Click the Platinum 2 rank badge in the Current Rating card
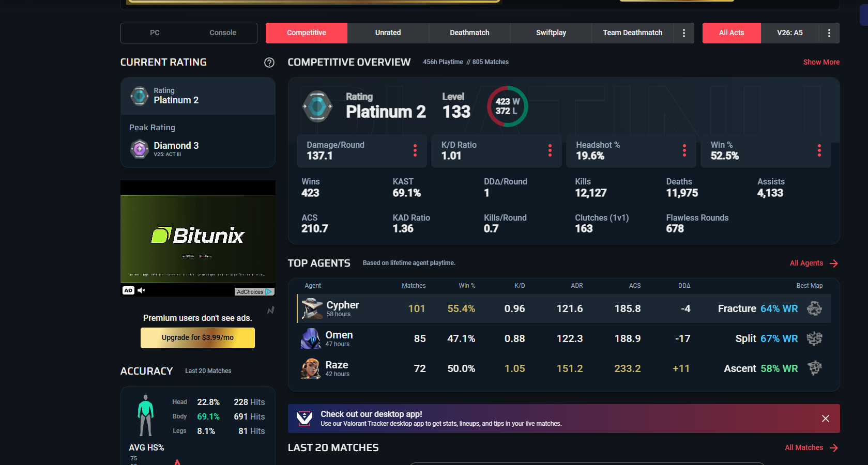 140,96
